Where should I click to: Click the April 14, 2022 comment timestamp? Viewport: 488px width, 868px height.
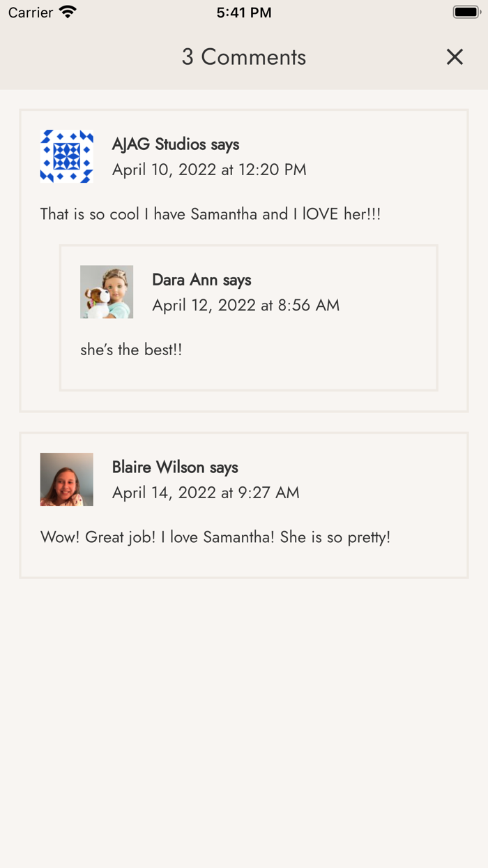[x=206, y=493]
